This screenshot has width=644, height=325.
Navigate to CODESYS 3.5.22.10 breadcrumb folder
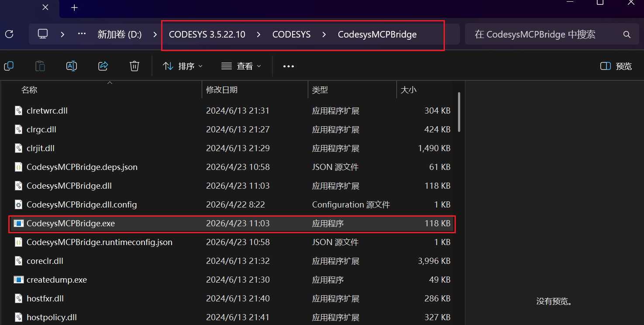[x=207, y=34]
